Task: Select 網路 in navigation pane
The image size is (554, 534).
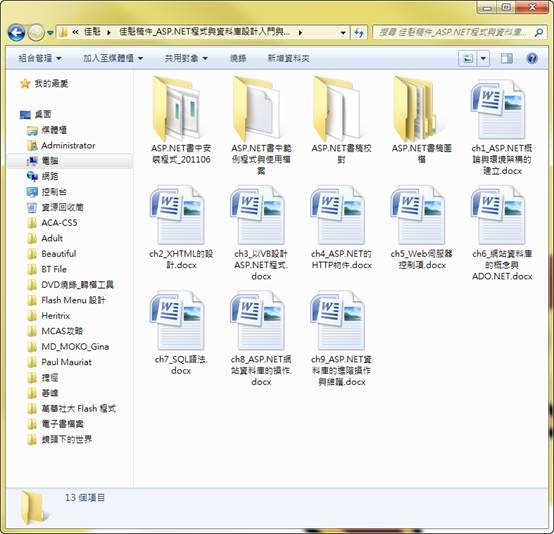Action: point(42,176)
